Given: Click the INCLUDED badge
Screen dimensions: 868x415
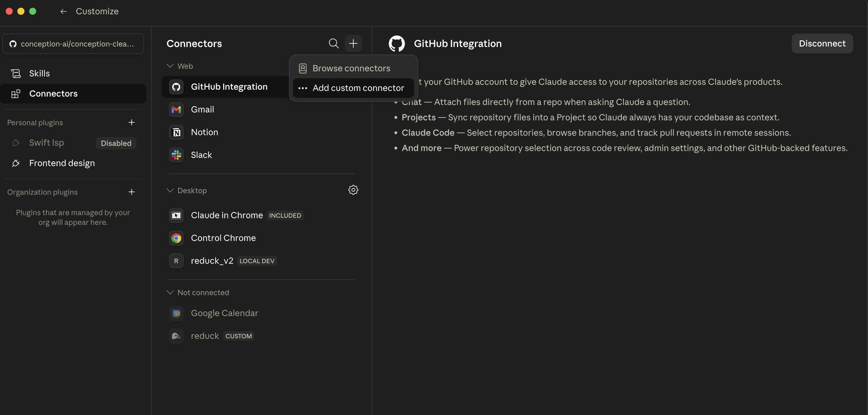Looking at the screenshot, I should pos(285,216).
